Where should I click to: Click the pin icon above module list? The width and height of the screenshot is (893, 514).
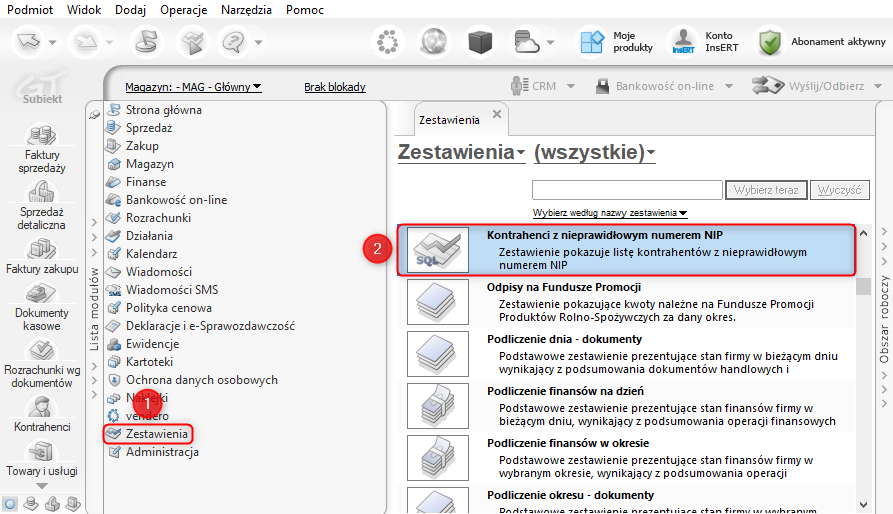tap(95, 116)
